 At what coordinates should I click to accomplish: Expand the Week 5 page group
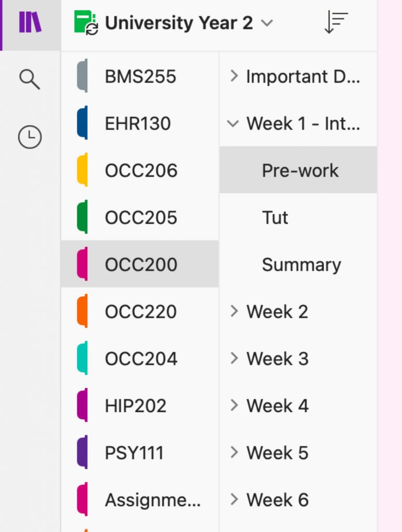234,453
